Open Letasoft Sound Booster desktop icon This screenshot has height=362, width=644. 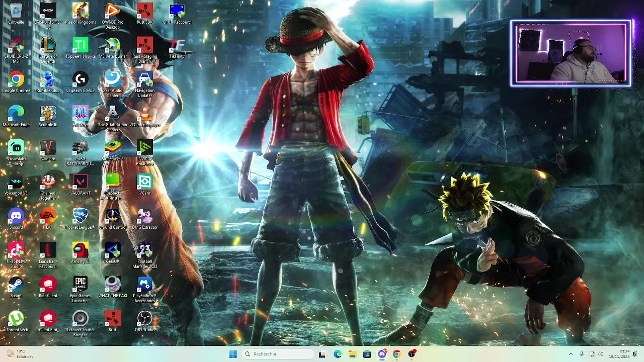80,324
